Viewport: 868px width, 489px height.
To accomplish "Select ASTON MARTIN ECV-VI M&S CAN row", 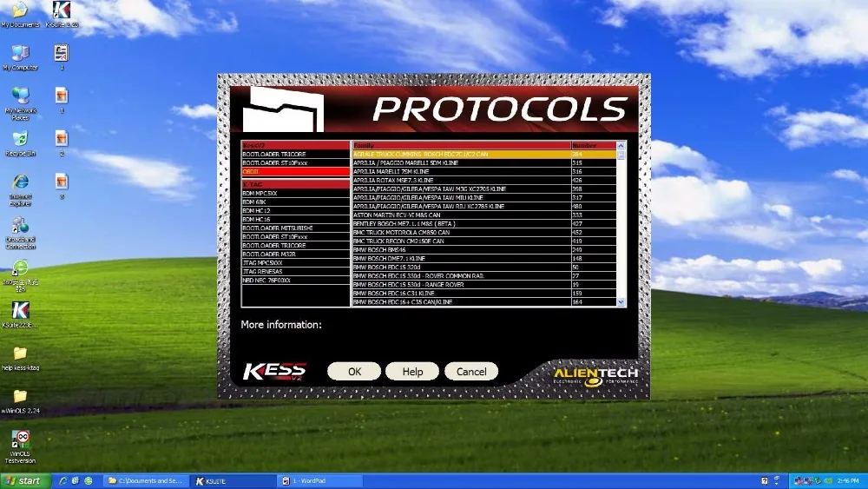I will pos(484,215).
